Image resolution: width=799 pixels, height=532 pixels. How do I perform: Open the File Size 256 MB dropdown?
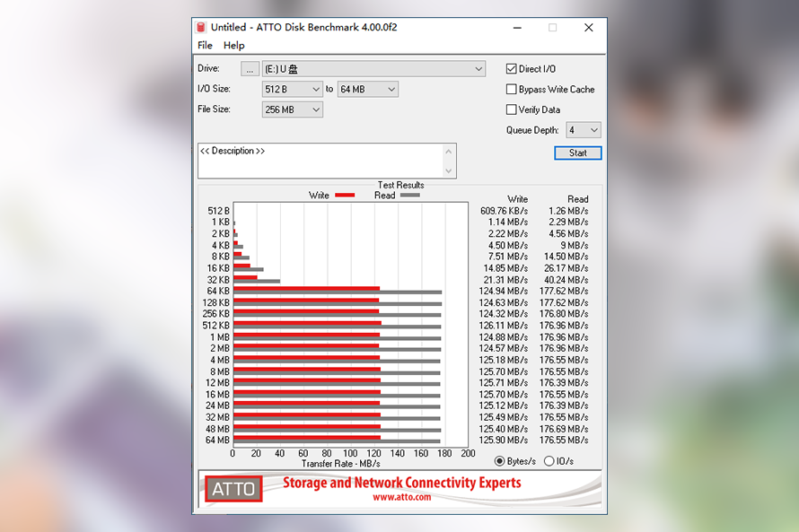(316, 110)
